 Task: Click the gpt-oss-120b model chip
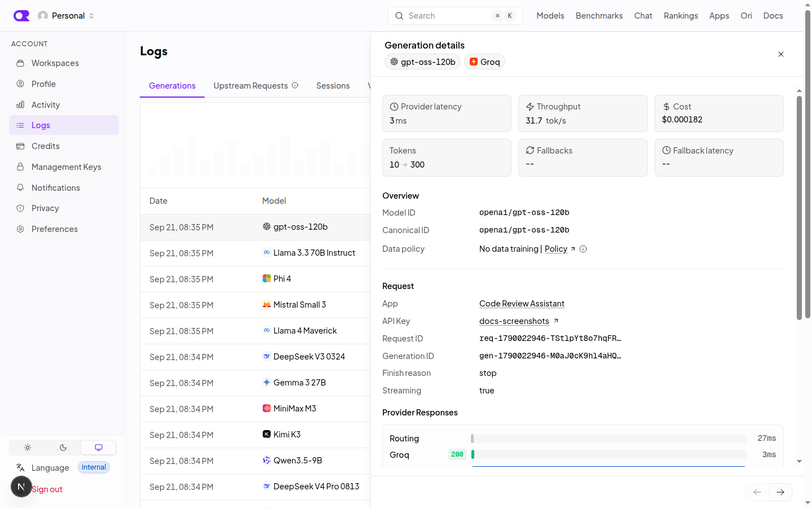click(422, 62)
